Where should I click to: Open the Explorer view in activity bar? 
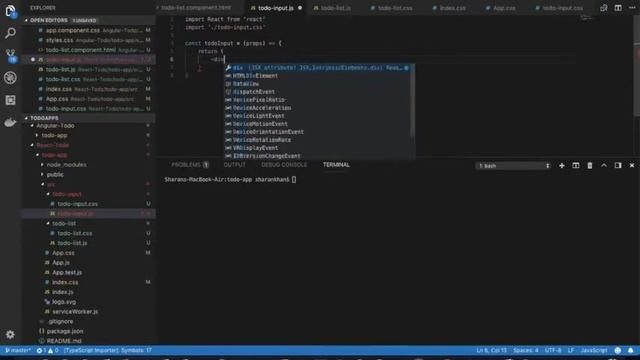click(10, 11)
